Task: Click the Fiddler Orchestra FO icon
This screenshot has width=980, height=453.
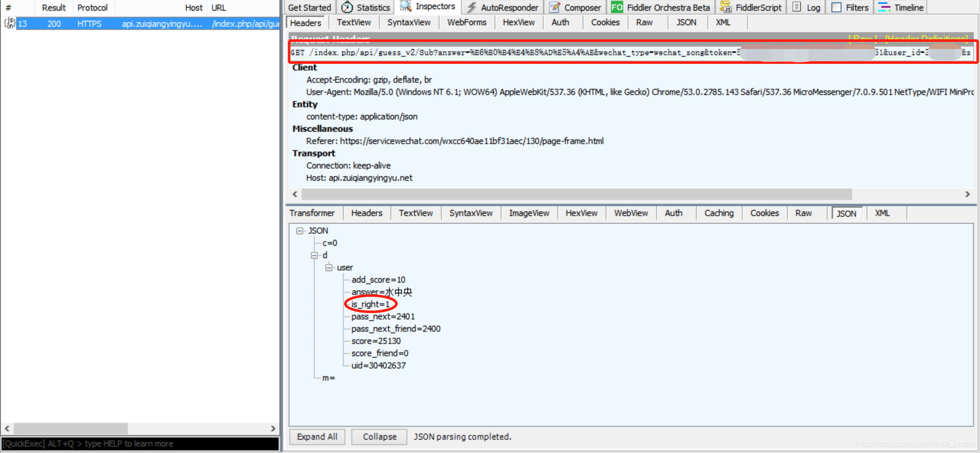Action: tap(617, 7)
